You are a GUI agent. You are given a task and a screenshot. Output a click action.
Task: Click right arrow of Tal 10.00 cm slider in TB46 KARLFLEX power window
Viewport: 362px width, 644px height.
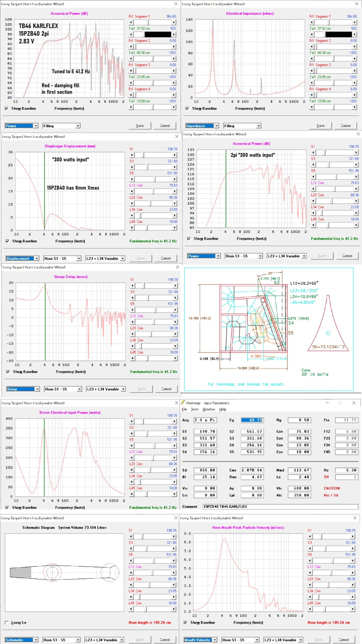point(174,107)
